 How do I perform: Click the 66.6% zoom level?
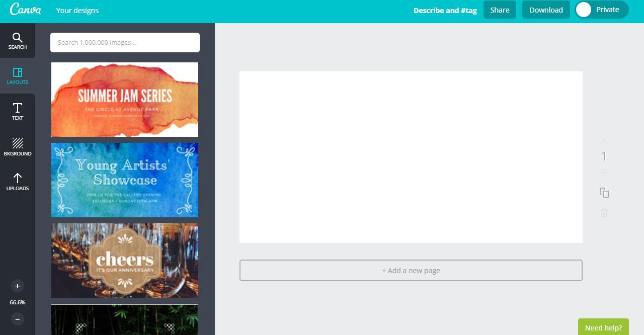point(18,302)
